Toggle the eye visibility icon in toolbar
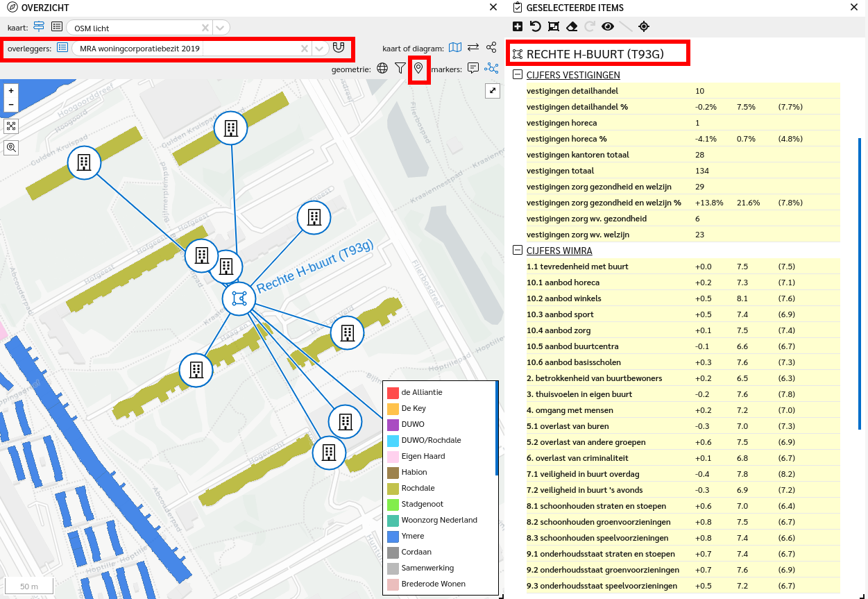 [608, 26]
